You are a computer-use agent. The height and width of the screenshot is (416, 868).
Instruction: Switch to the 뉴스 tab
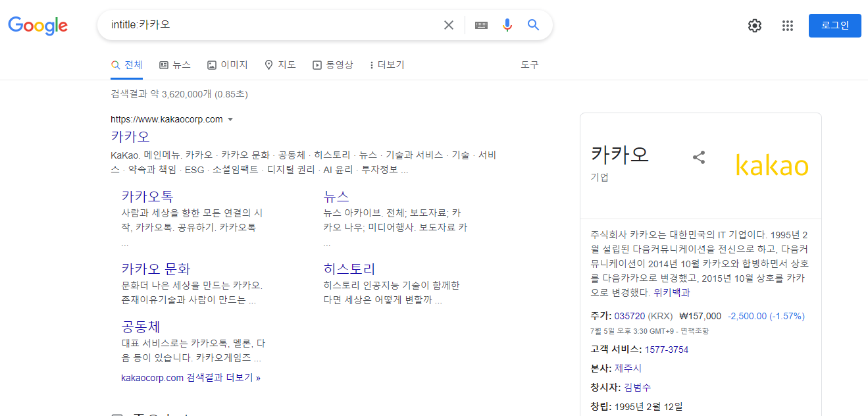point(175,65)
